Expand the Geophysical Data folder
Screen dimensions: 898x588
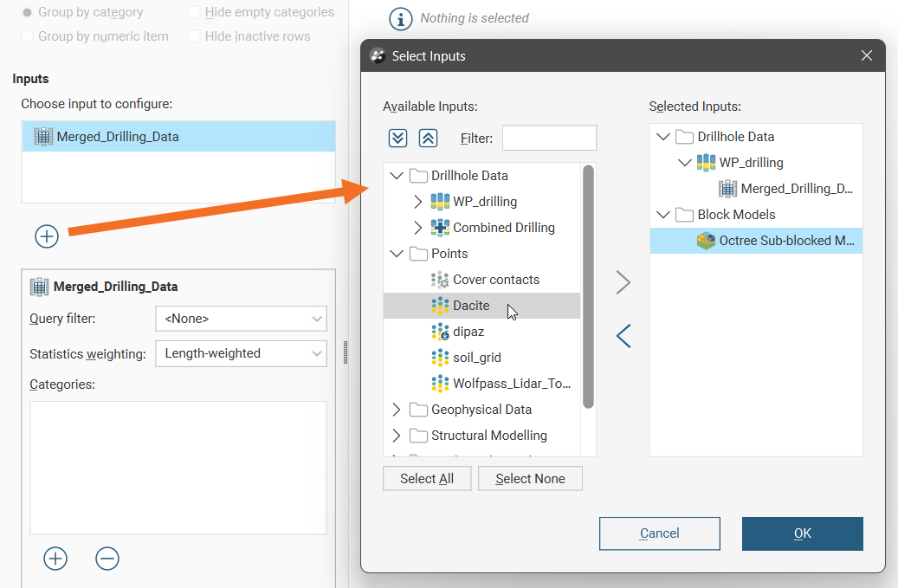(397, 410)
